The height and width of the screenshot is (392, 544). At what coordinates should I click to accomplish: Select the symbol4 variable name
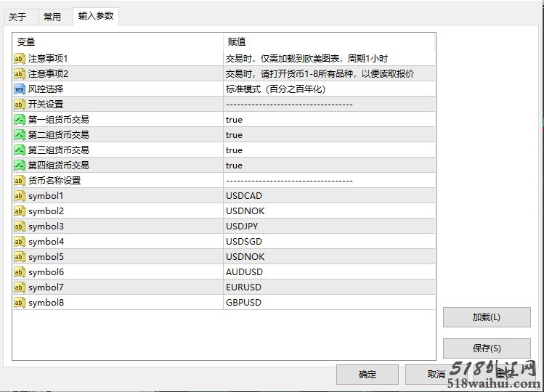pos(46,242)
